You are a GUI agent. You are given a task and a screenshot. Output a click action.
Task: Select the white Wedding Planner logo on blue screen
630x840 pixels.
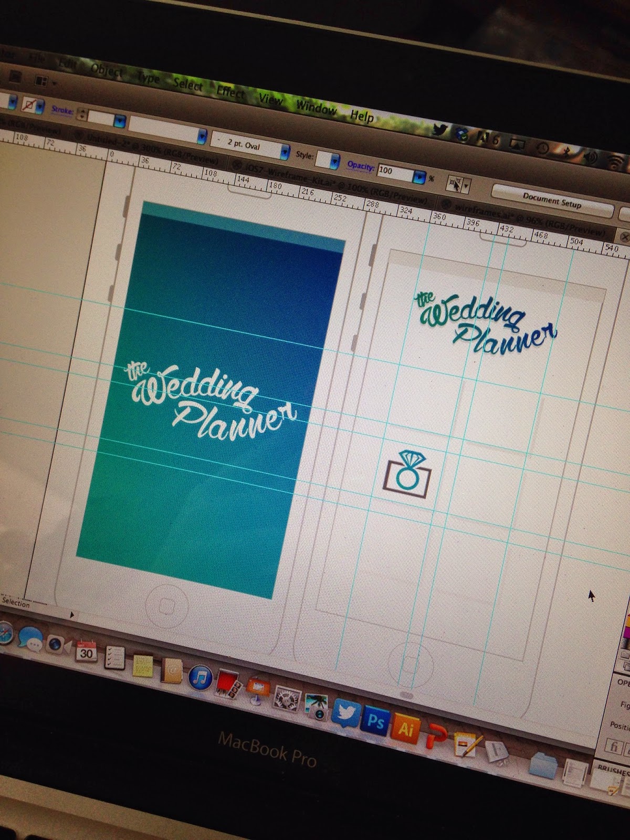point(210,402)
